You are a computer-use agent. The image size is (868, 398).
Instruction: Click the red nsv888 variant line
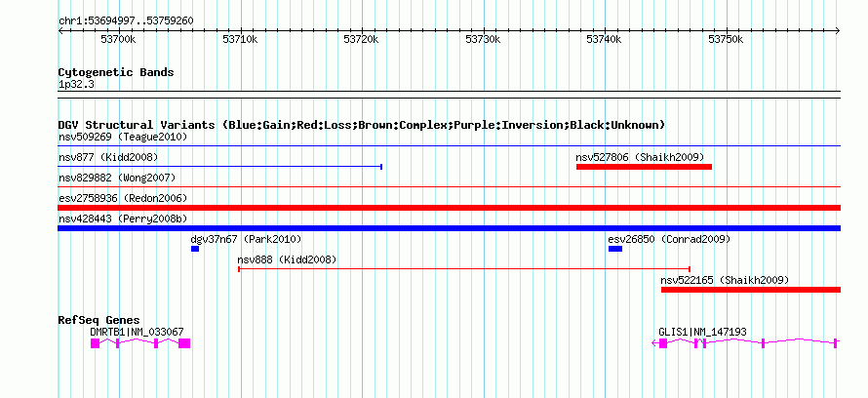(x=464, y=269)
